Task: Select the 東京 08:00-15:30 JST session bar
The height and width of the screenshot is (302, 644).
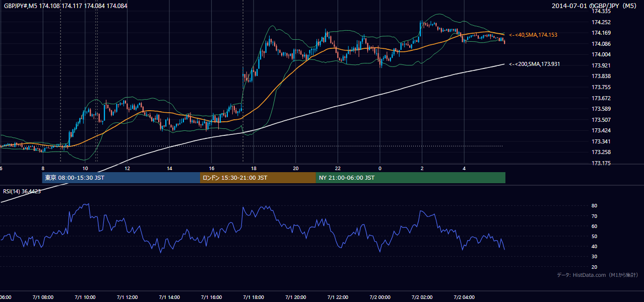Action: click(121, 178)
